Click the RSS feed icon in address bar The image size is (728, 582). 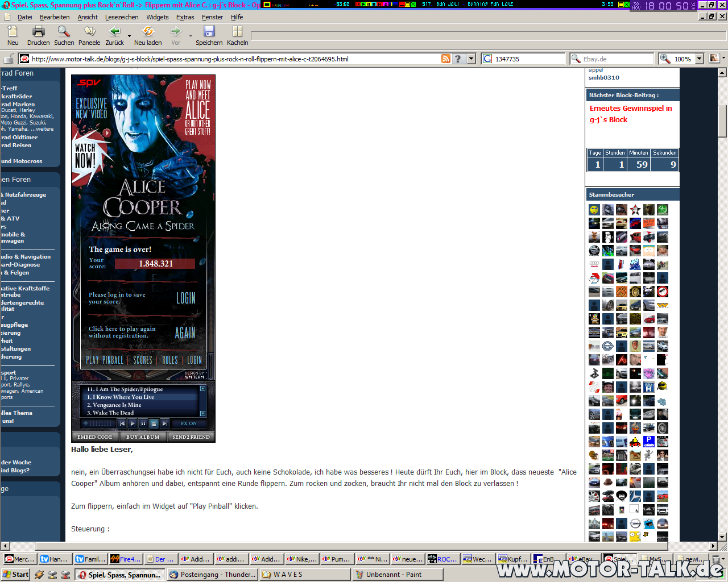[446, 59]
